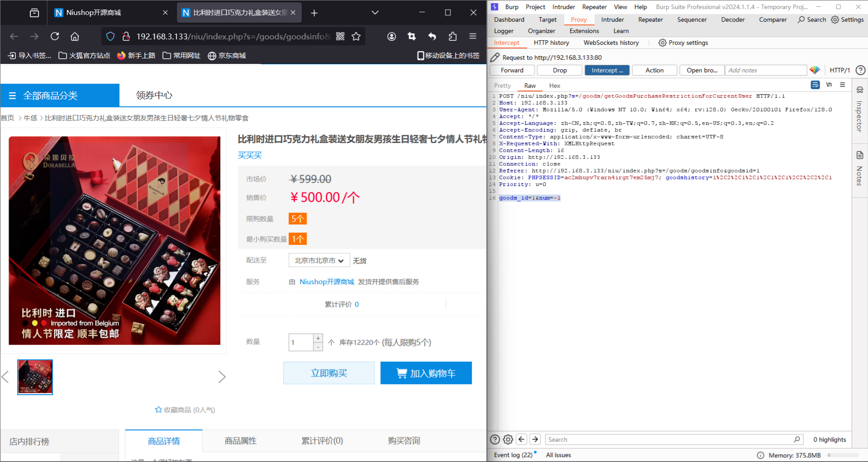This screenshot has width=868, height=462.
Task: Click the quantity input field
Action: click(x=301, y=343)
